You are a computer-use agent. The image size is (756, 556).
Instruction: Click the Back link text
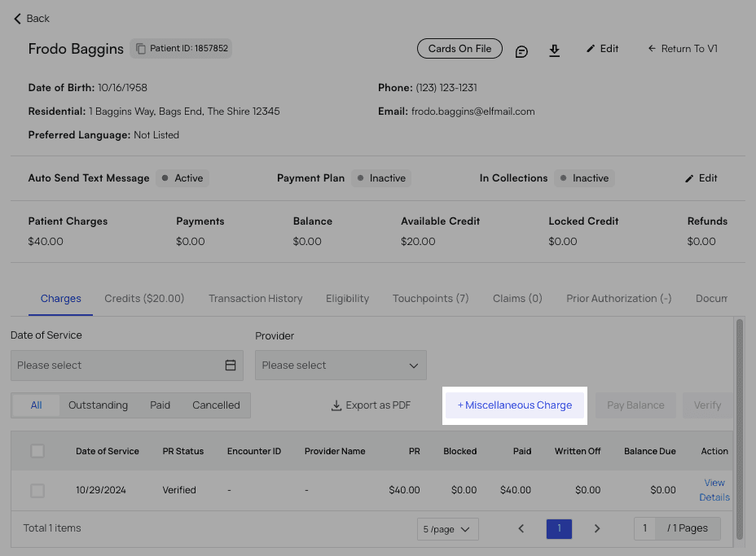click(x=37, y=19)
